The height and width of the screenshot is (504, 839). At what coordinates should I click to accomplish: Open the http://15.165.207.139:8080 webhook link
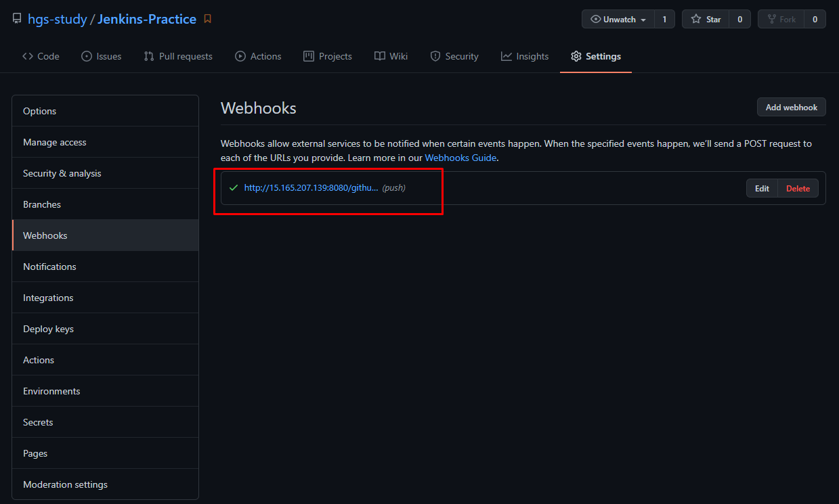(x=311, y=188)
